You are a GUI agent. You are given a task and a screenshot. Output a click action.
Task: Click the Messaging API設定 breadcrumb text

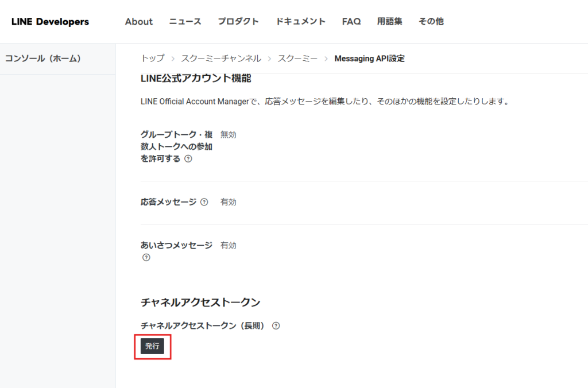[x=369, y=59]
